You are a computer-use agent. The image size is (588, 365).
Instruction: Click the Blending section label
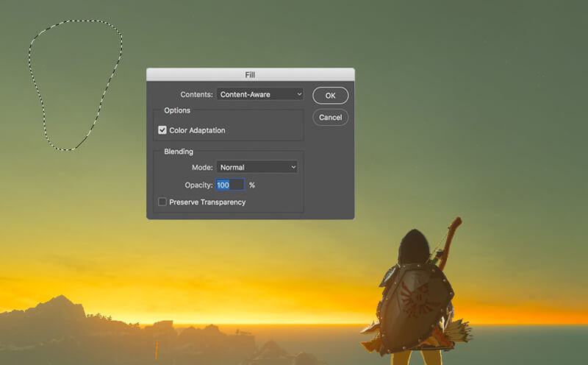pyautogui.click(x=179, y=152)
